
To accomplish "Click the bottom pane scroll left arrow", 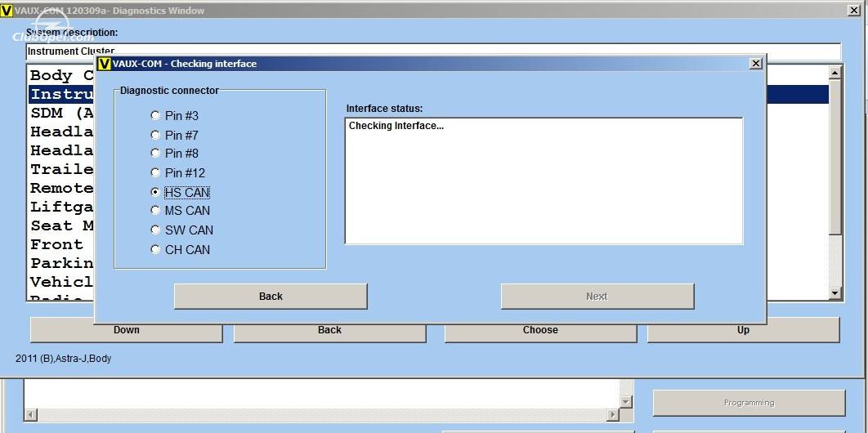I will pos(30,414).
